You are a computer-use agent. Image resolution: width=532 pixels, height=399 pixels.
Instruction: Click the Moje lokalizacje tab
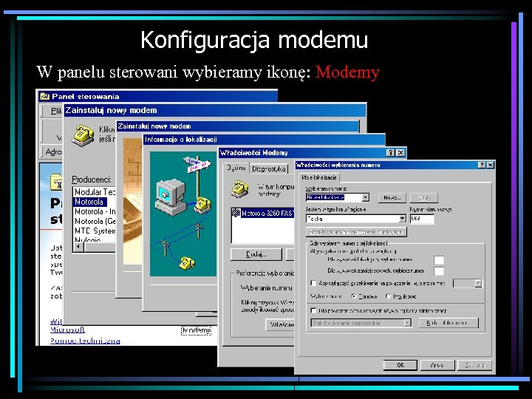(319, 177)
